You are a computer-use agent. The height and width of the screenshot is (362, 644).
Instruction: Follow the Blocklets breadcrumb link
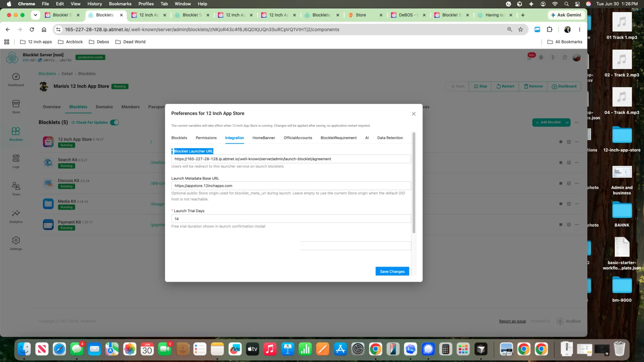[x=47, y=74]
